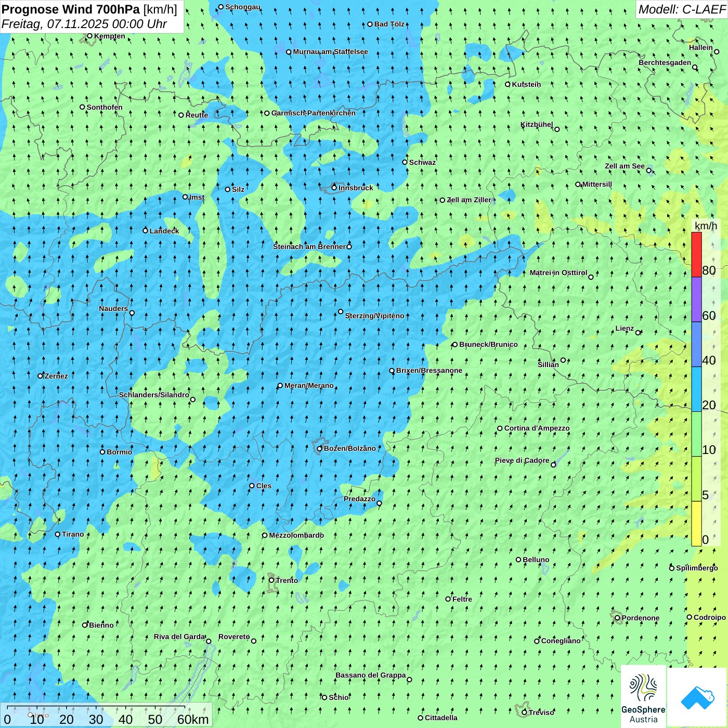The image size is (728, 728).
Task: Click the 'Landeck' town label
Action: [x=164, y=231]
